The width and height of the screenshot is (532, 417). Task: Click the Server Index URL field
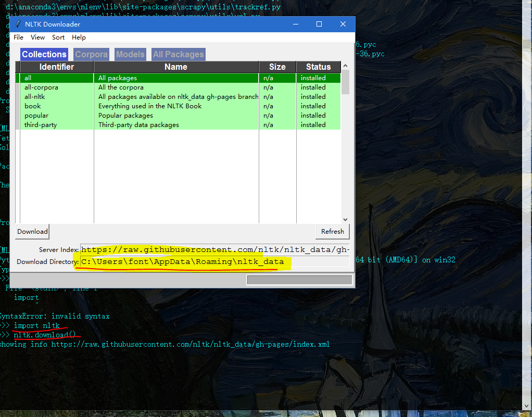click(215, 250)
